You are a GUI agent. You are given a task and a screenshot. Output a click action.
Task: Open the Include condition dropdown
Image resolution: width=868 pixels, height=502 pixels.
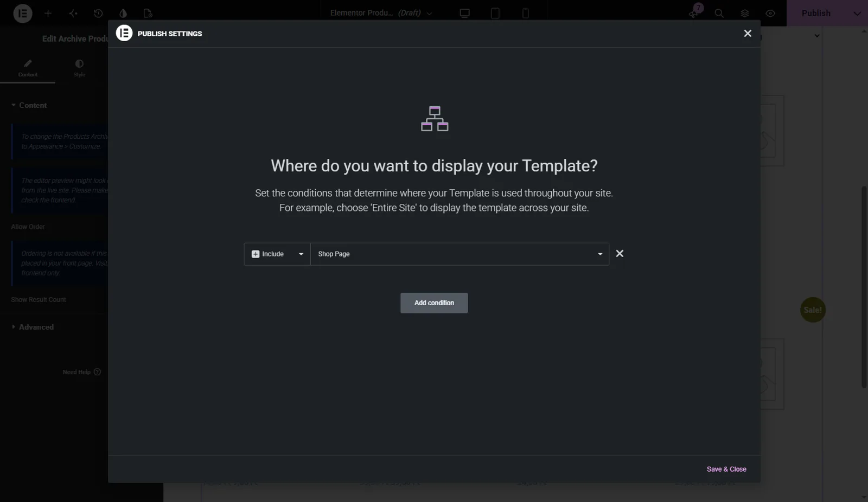coord(277,254)
